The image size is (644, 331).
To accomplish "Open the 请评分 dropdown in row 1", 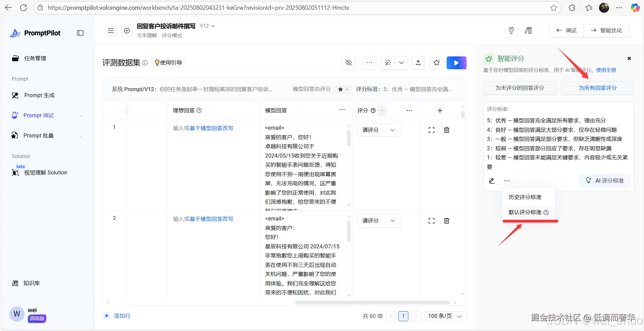I will point(379,130).
